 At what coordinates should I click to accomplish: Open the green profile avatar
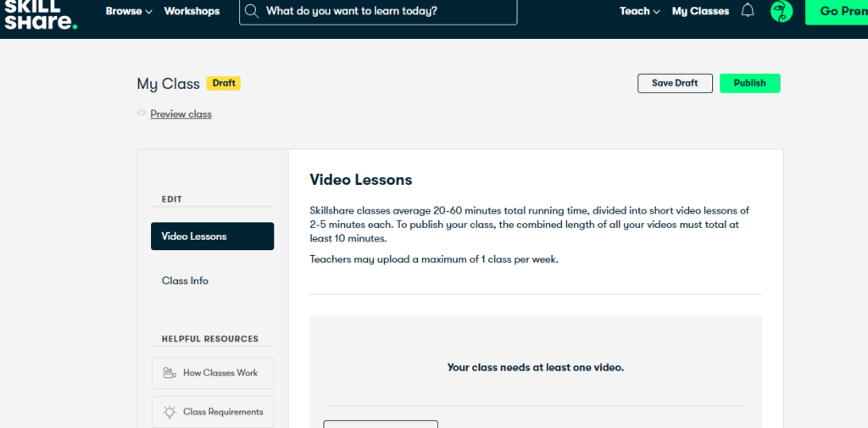point(781,11)
